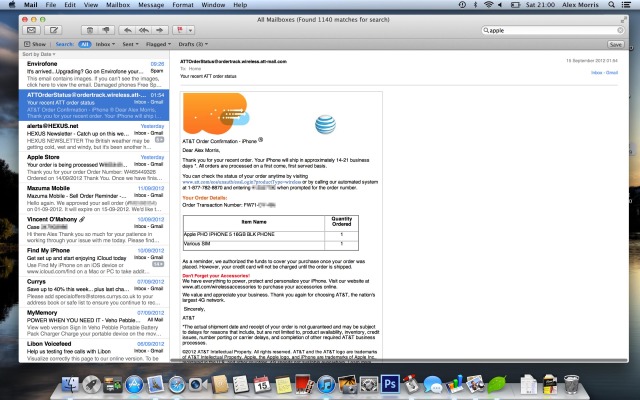The height and width of the screenshot is (400, 640).
Task: Click the Find My iPhone thread count badge
Action: tap(158, 264)
